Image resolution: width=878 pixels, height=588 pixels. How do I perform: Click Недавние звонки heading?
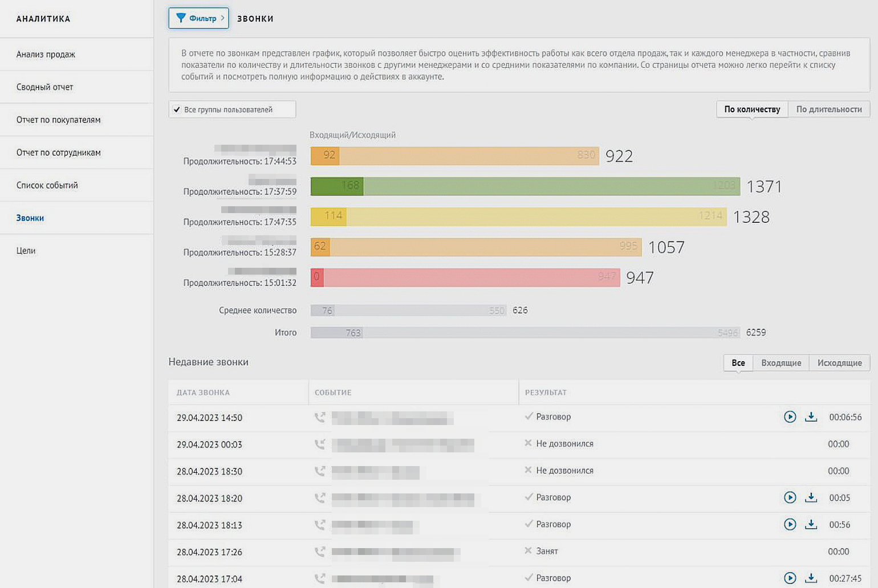pyautogui.click(x=208, y=362)
